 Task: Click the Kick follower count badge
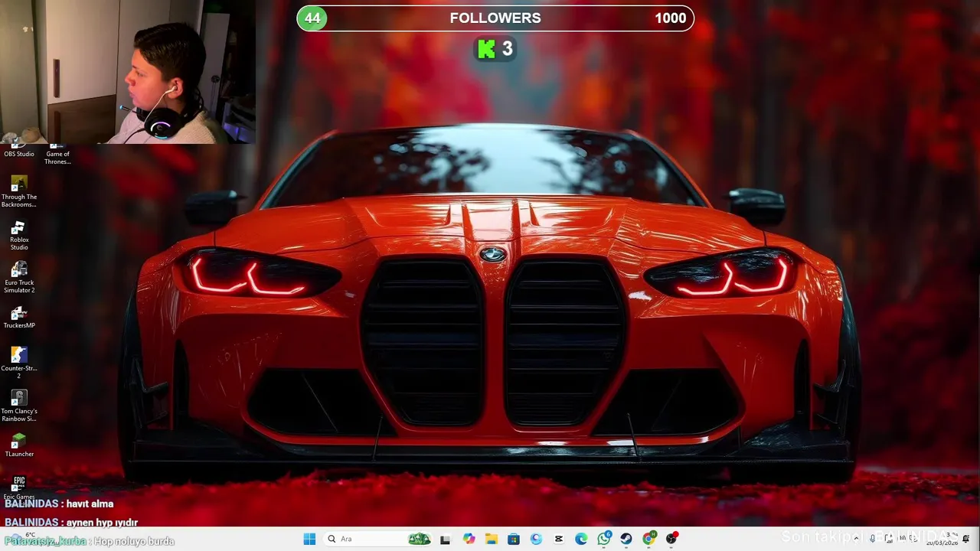[495, 49]
